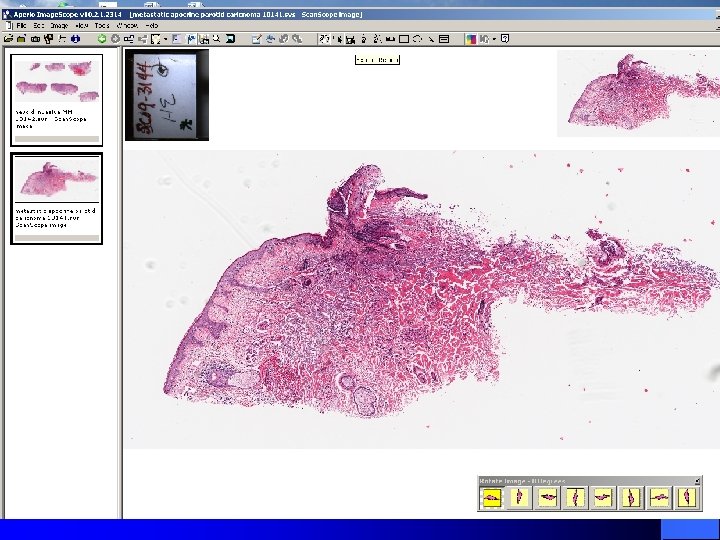Choose the second rotation option in Rotate Image
Viewport: 720px width, 540px height.
click(519, 498)
